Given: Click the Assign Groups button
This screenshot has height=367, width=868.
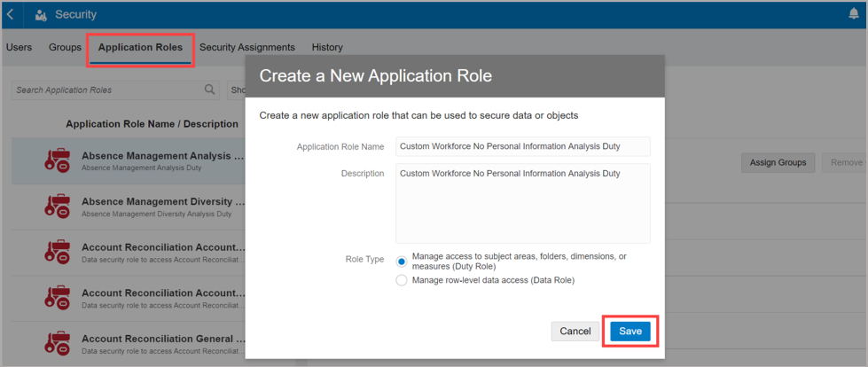Looking at the screenshot, I should tap(778, 162).
